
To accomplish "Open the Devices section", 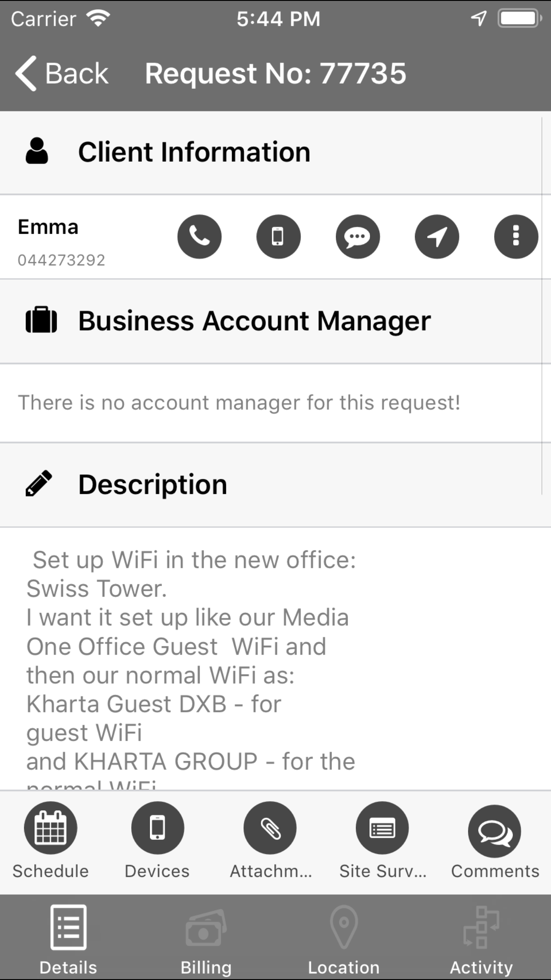I will point(157,828).
